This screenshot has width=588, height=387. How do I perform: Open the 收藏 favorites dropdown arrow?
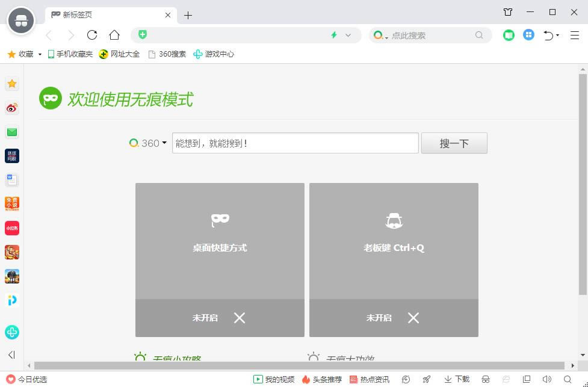click(40, 54)
